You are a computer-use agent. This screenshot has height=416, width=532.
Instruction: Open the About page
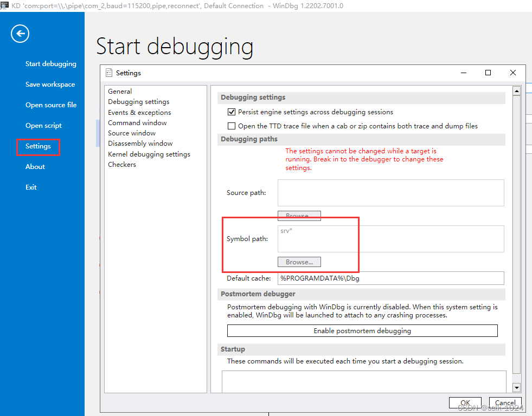click(x=35, y=167)
